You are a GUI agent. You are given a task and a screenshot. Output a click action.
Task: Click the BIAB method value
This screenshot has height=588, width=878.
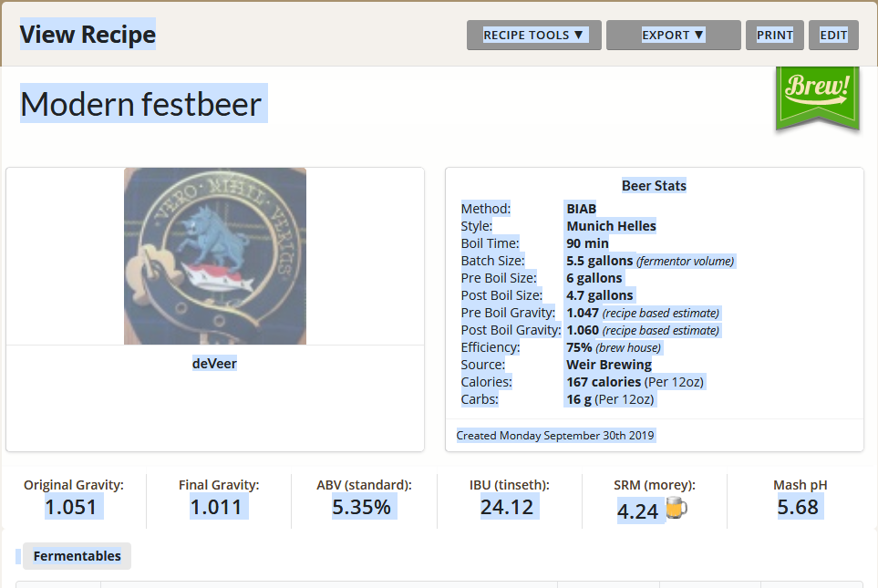pos(581,209)
